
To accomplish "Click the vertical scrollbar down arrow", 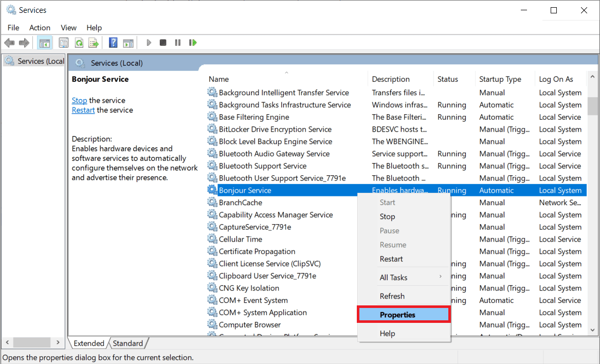I will point(592,330).
